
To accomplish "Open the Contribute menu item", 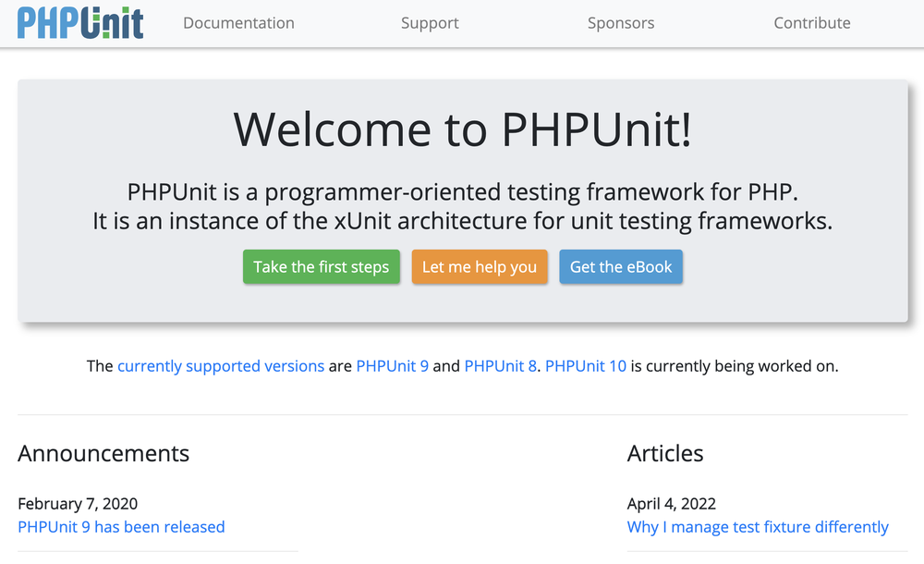I will [x=812, y=23].
